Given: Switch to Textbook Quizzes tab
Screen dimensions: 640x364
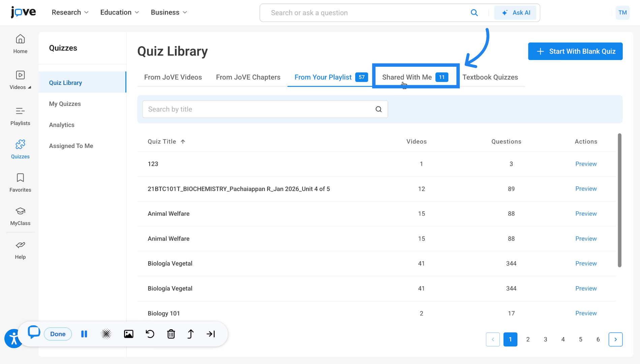Looking at the screenshot, I should click(490, 77).
